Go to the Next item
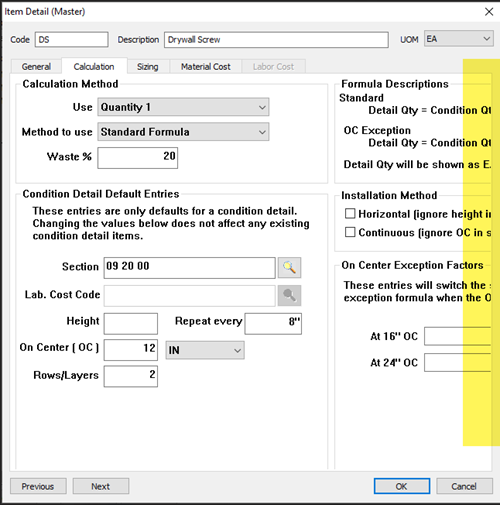This screenshot has height=505, width=500. 101,486
